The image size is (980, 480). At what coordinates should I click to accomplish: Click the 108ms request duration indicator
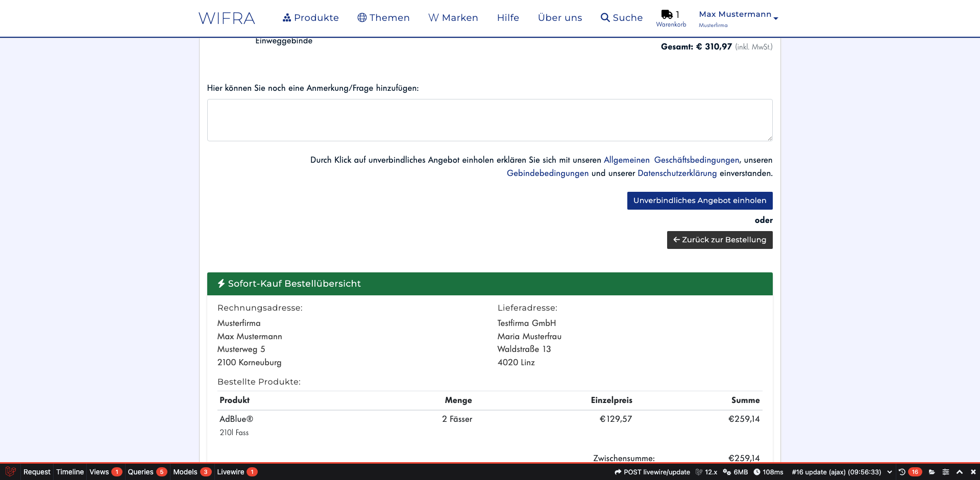pyautogui.click(x=768, y=472)
